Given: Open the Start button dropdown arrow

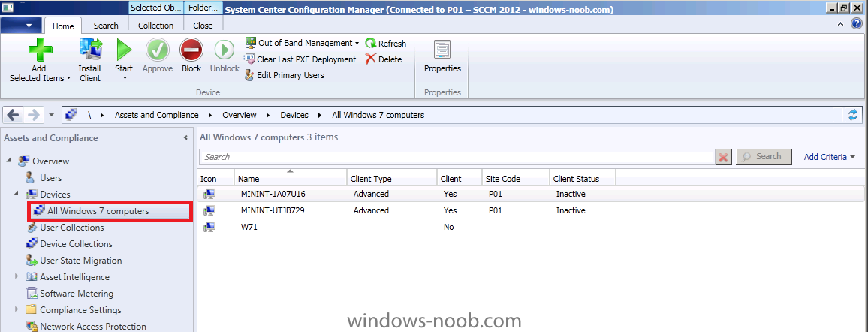Looking at the screenshot, I should click(124, 79).
